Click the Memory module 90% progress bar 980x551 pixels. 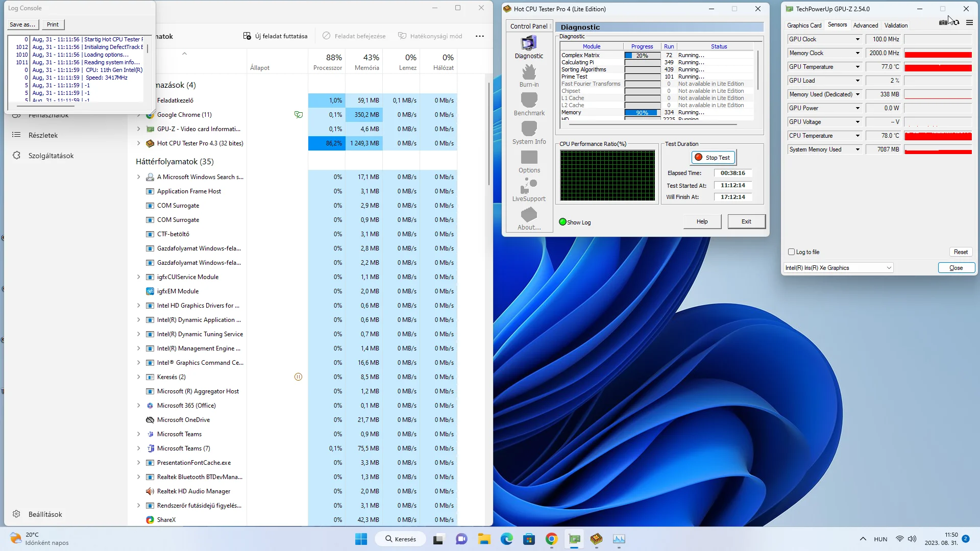point(642,112)
